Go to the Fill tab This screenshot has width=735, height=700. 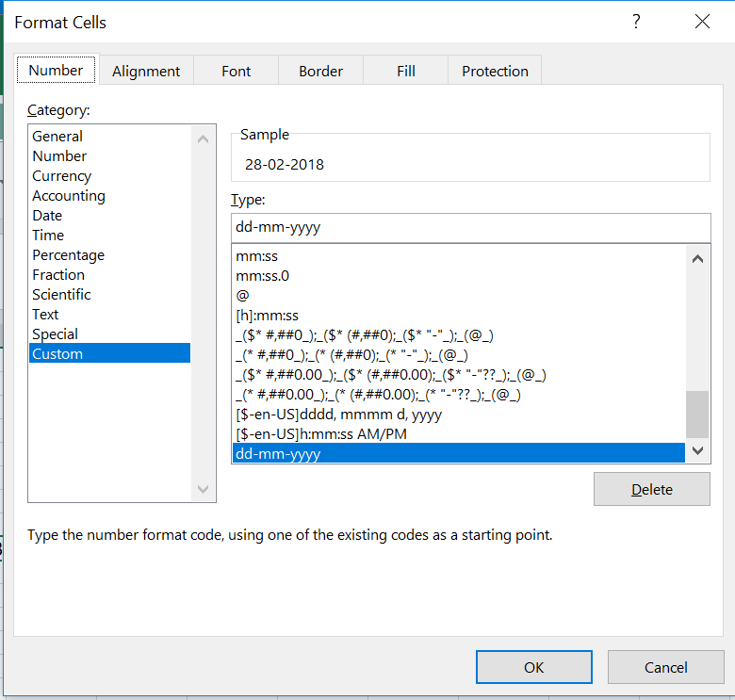(405, 72)
